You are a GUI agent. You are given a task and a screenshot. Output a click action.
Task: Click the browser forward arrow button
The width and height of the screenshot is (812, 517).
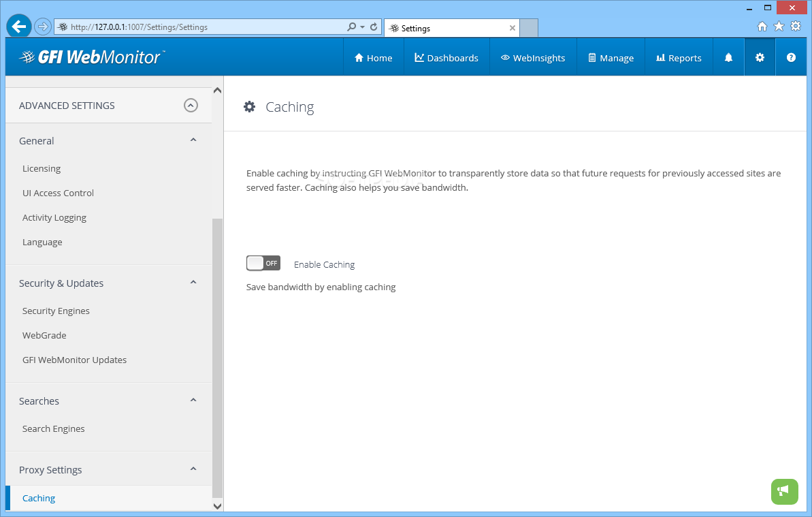[43, 27]
